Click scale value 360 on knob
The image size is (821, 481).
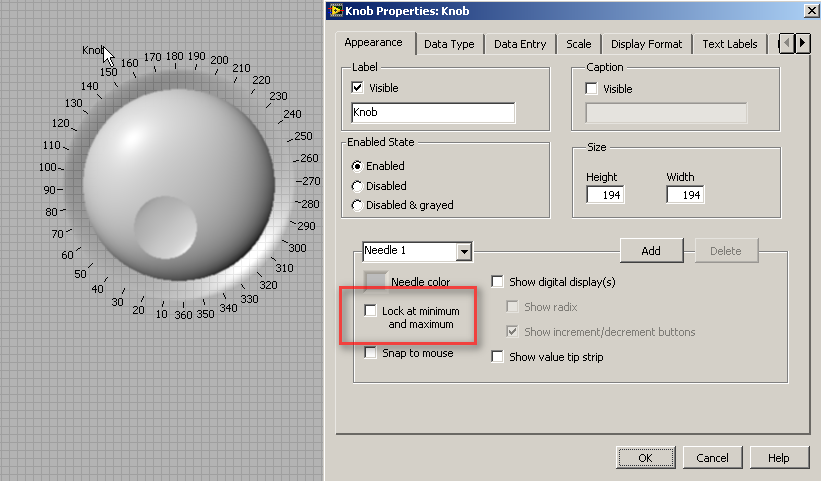[x=183, y=315]
